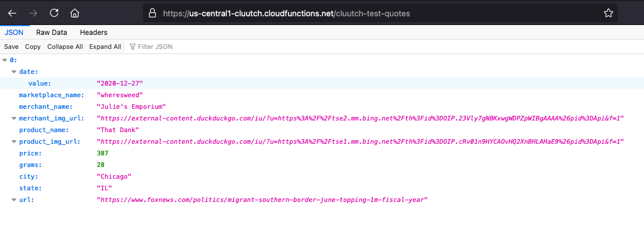Select the product_name key

44,130
